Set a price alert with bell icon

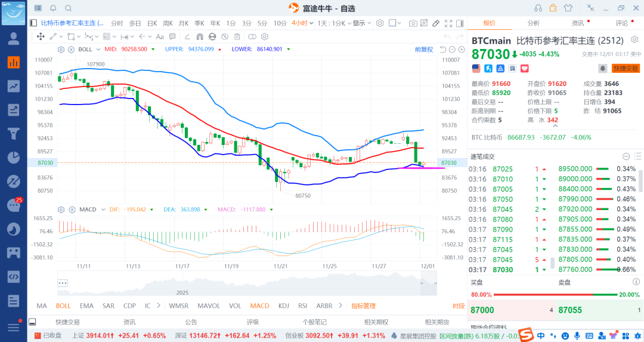(x=602, y=68)
